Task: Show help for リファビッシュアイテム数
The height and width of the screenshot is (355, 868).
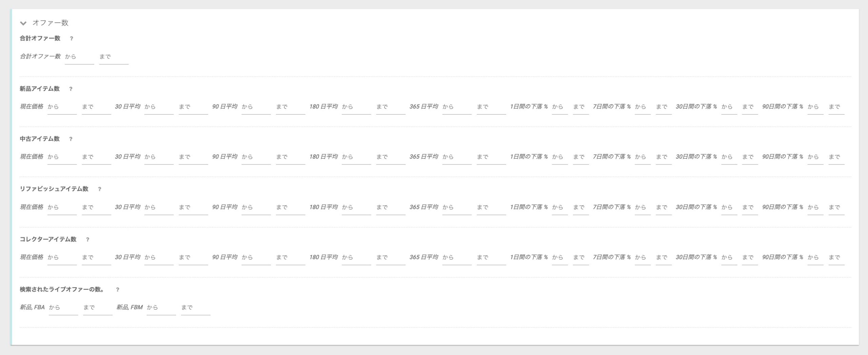Action: [99, 189]
